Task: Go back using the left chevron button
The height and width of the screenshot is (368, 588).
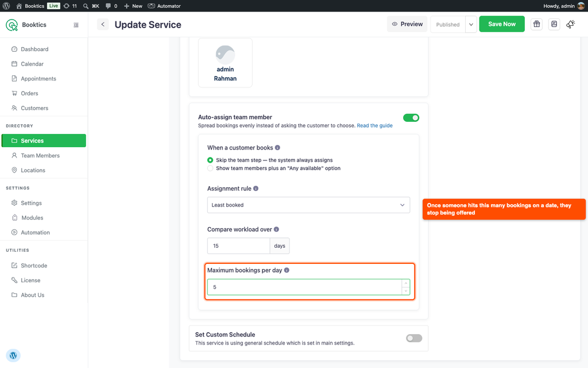Action: pyautogui.click(x=103, y=24)
